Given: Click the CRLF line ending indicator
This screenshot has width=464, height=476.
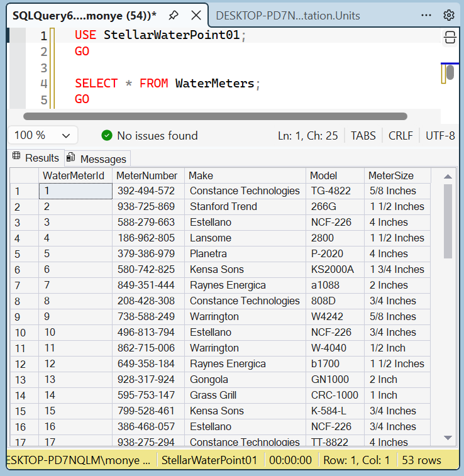Looking at the screenshot, I should pos(400,136).
